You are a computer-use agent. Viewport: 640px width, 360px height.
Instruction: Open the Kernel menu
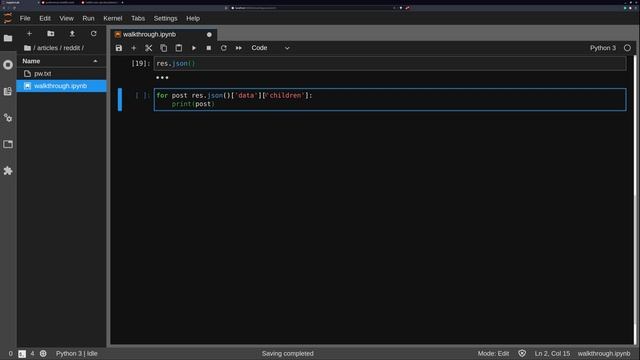(113, 18)
